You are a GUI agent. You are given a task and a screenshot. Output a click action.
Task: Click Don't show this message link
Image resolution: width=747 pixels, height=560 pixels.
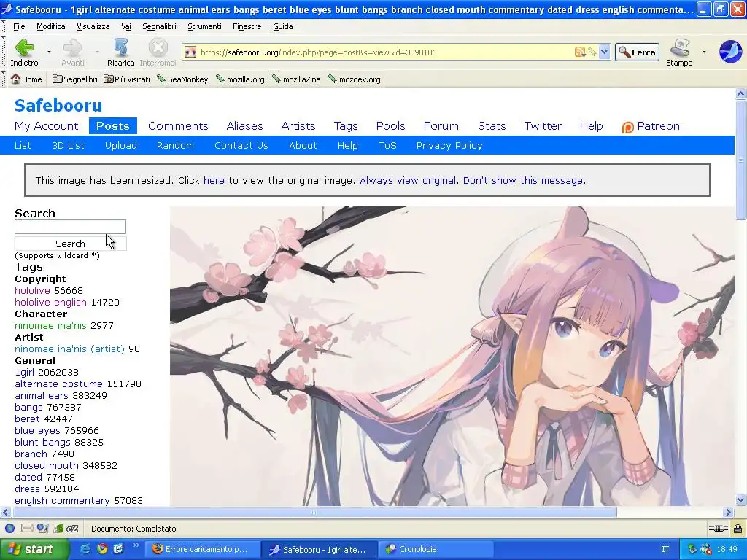pyautogui.click(x=525, y=181)
